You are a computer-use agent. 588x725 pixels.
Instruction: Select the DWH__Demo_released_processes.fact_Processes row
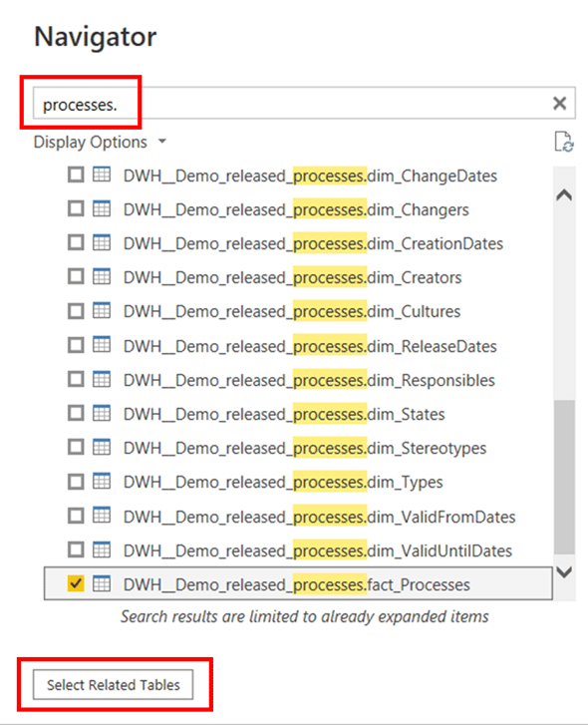(298, 584)
